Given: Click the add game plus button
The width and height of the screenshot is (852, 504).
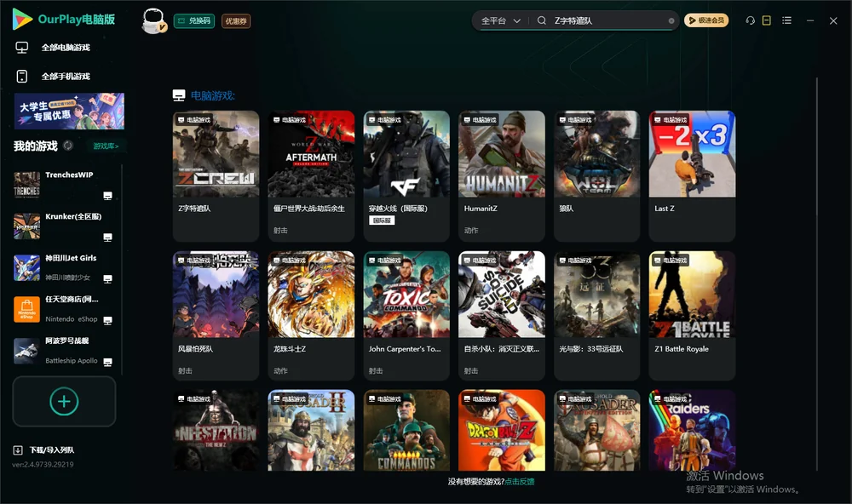Looking at the screenshot, I should (x=64, y=401).
